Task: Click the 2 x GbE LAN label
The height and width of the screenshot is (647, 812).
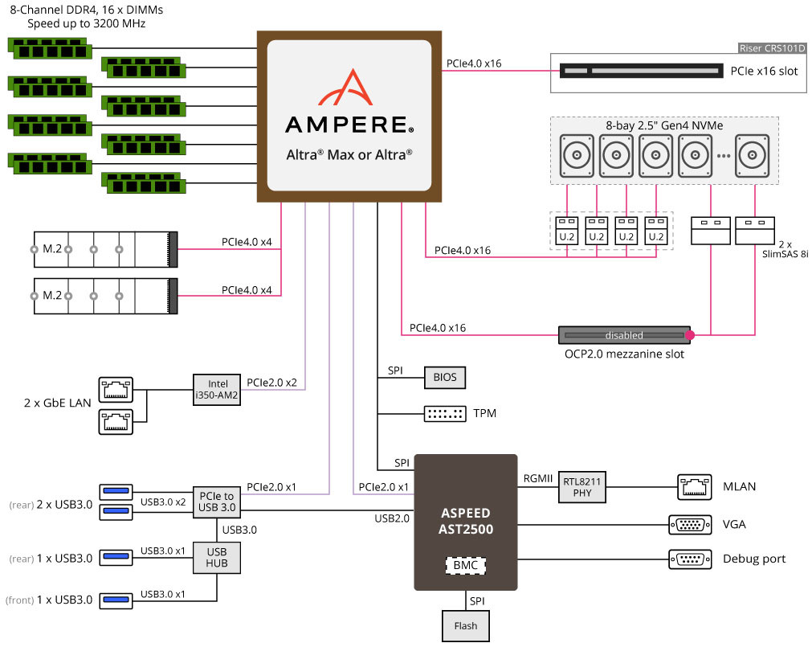Action: click(x=58, y=403)
